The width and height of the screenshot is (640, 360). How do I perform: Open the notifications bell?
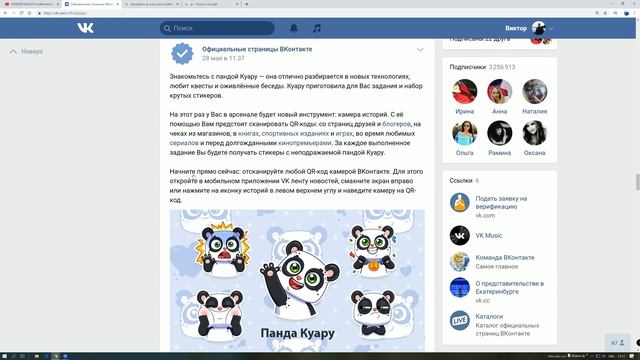coord(293,28)
